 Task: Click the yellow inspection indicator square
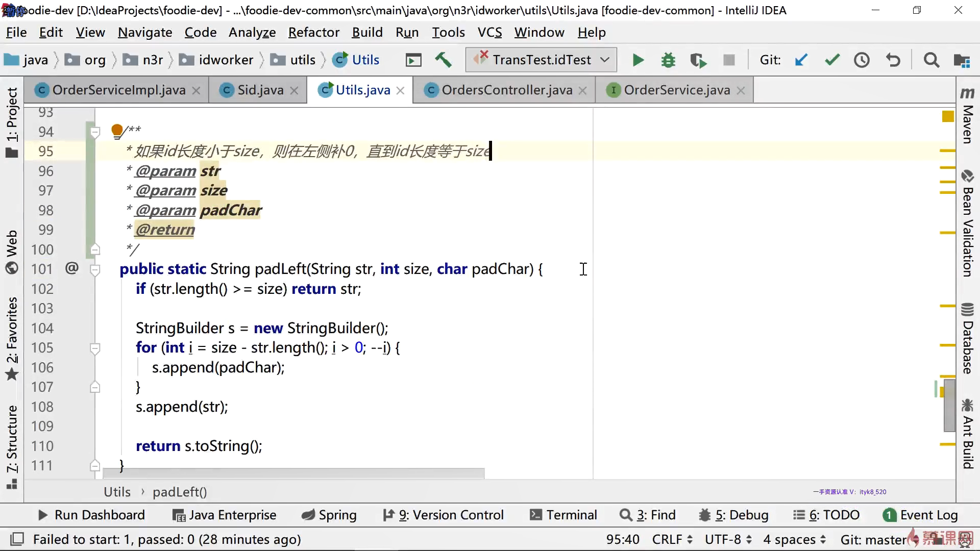click(x=948, y=117)
